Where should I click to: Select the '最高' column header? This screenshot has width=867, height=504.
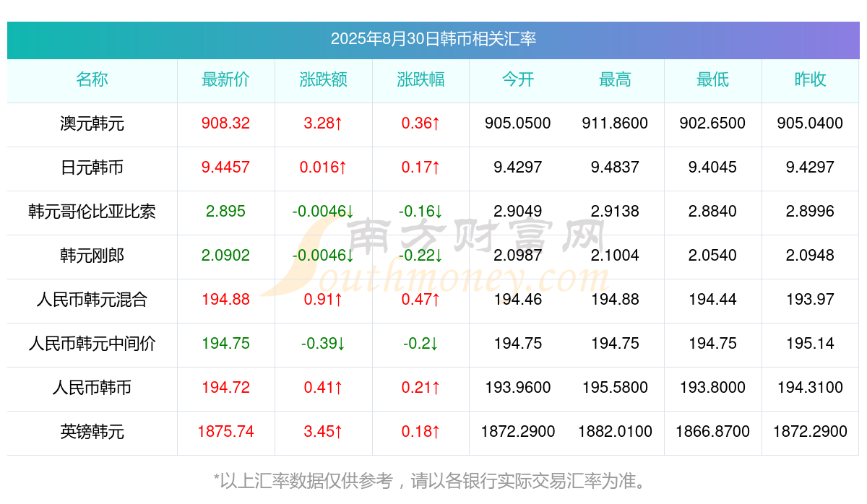pos(616,79)
